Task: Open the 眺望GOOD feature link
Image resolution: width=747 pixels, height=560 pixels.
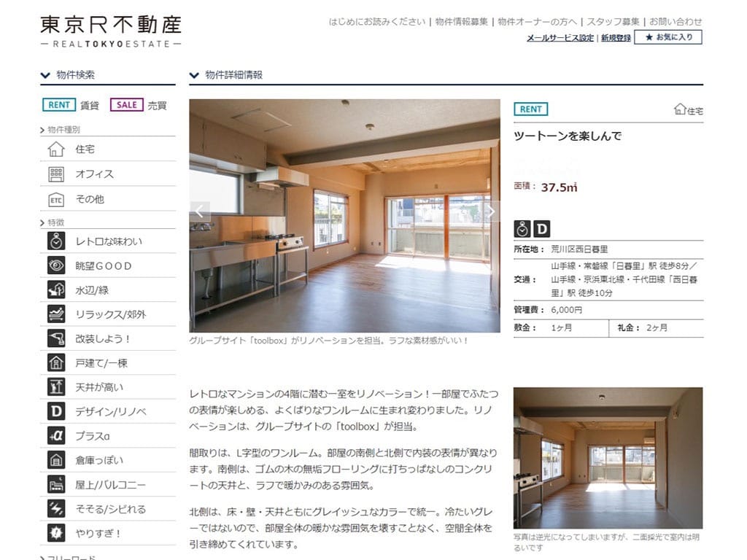Action: click(x=104, y=265)
